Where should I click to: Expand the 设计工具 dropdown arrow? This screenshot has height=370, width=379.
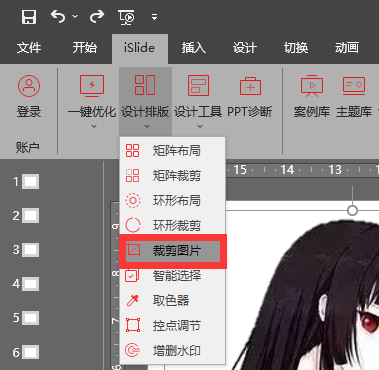click(200, 126)
